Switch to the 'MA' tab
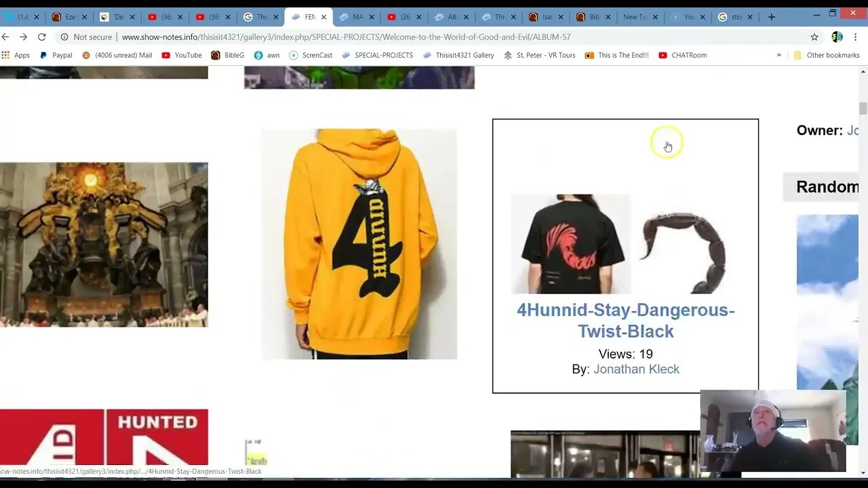 356,17
